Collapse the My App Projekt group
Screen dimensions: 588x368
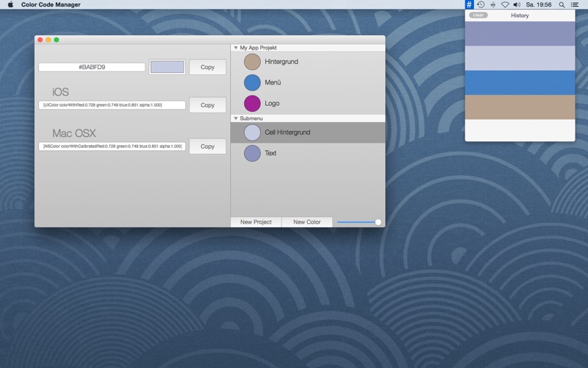tap(235, 48)
